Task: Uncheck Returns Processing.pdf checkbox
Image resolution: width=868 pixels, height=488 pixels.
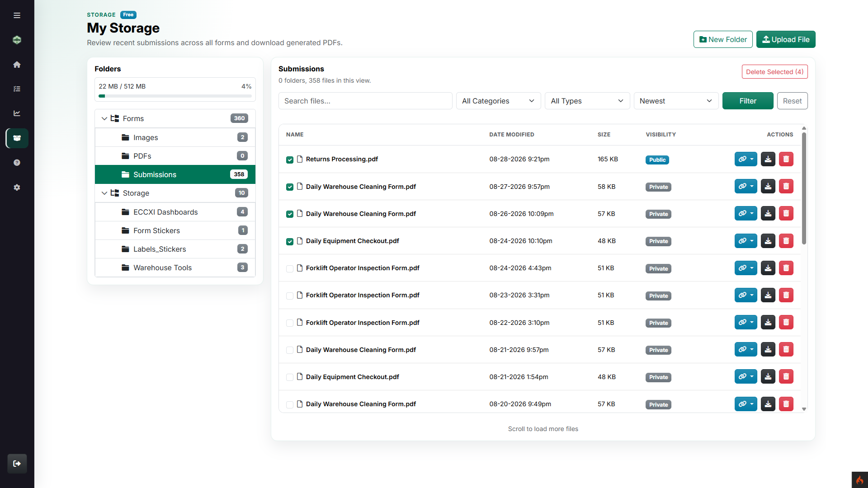Action: click(x=290, y=160)
